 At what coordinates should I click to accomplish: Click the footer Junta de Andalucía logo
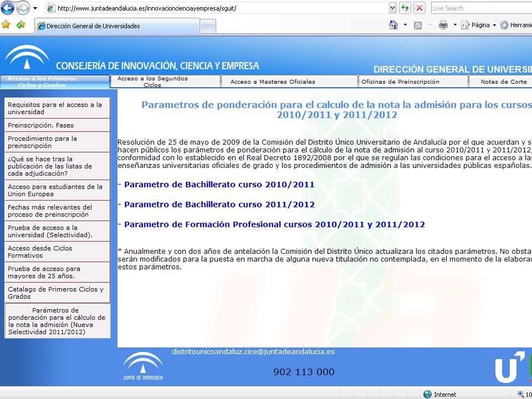pyautogui.click(x=143, y=366)
